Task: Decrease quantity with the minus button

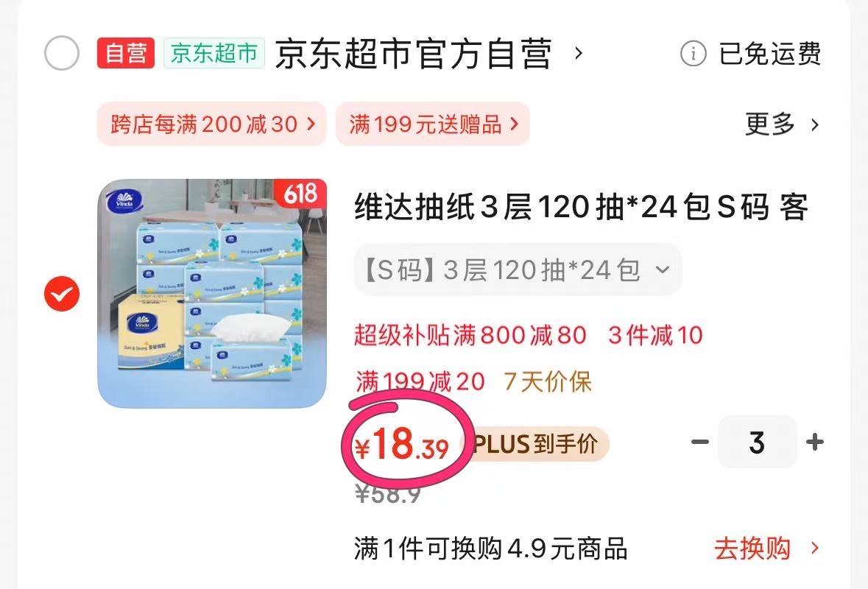Action: [x=699, y=442]
